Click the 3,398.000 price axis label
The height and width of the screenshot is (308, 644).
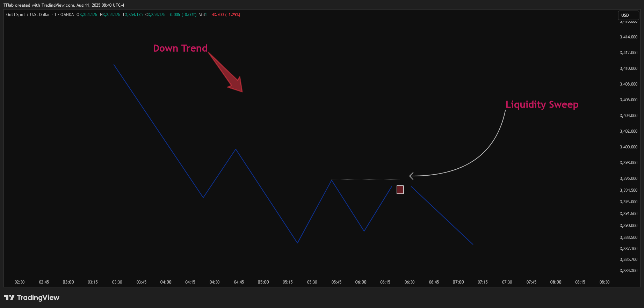point(629,163)
